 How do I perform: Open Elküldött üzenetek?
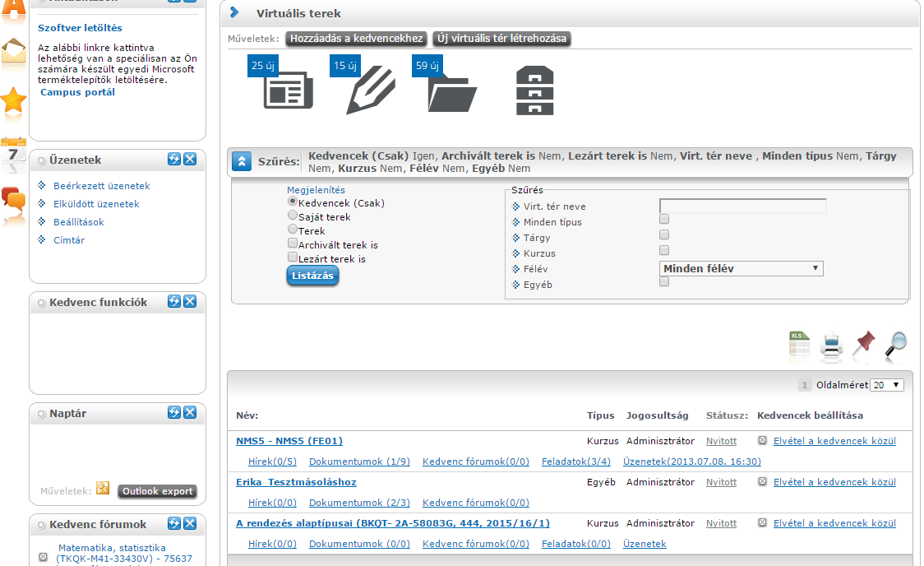tap(96, 204)
